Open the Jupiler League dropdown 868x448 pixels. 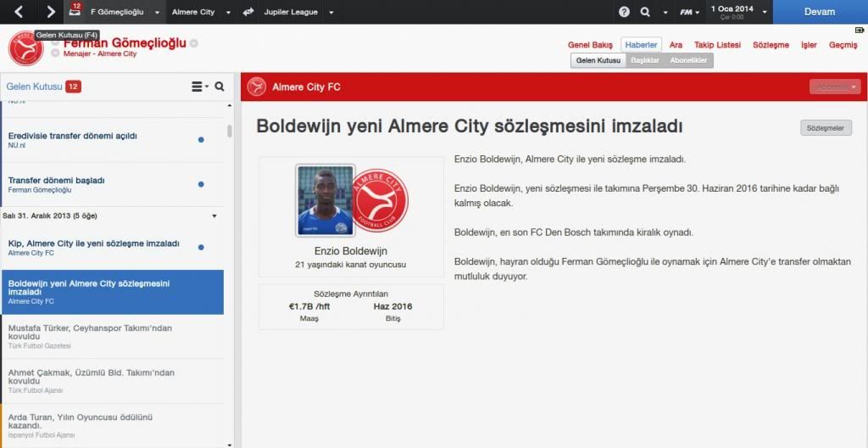click(331, 12)
